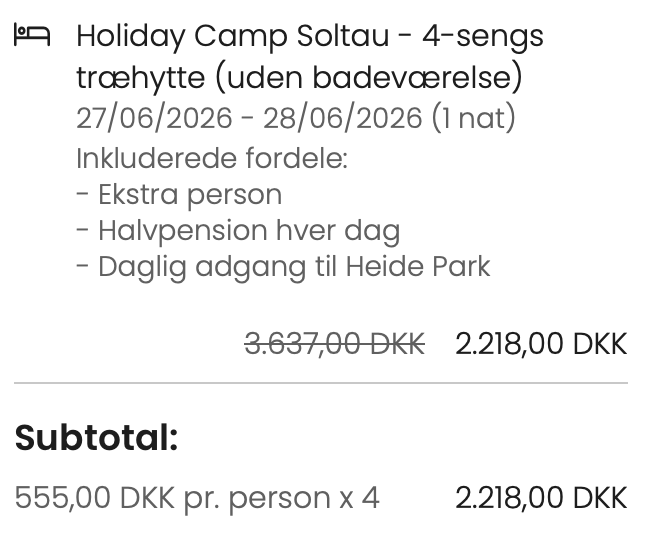This screenshot has width=648, height=536.
Task: Click the subtotal amount 2.218,00 DKK
Action: [x=541, y=497]
